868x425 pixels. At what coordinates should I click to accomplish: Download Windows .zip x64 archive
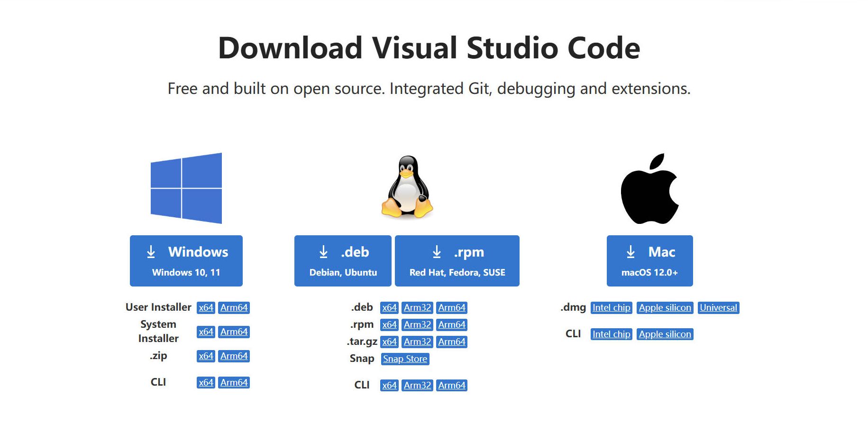[206, 356]
